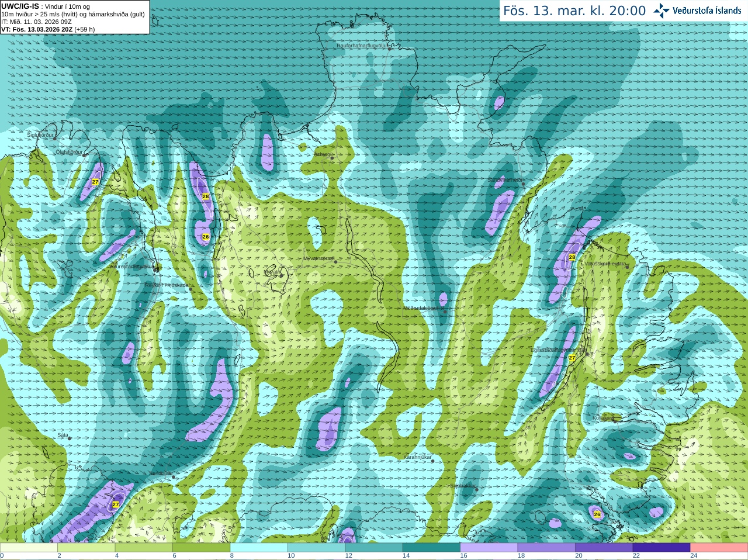Select the pink above-24 m/s legend swatch
Image resolution: width=748 pixels, height=560 pixels.
tap(719, 548)
